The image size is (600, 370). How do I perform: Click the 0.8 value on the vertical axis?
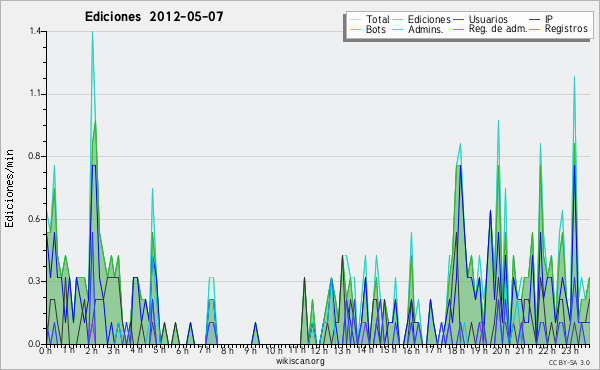click(x=35, y=156)
